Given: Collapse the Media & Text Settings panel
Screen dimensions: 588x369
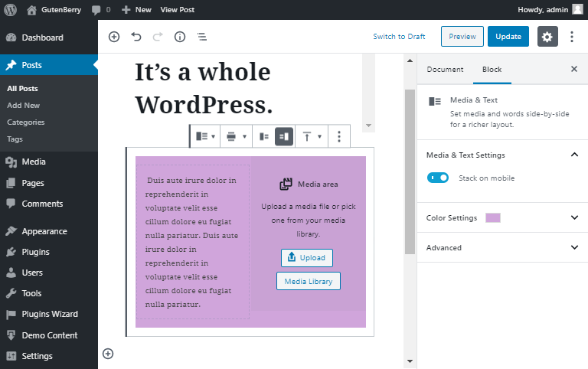Looking at the screenshot, I should (502, 155).
